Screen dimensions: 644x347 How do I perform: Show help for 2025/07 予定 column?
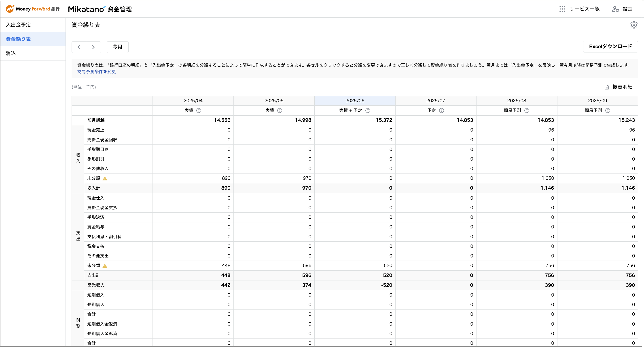441,111
